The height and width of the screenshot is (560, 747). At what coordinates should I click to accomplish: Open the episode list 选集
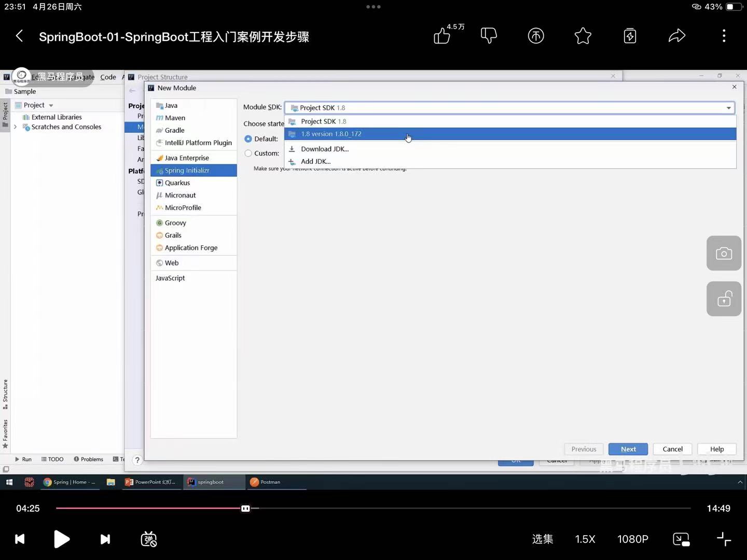[543, 539]
